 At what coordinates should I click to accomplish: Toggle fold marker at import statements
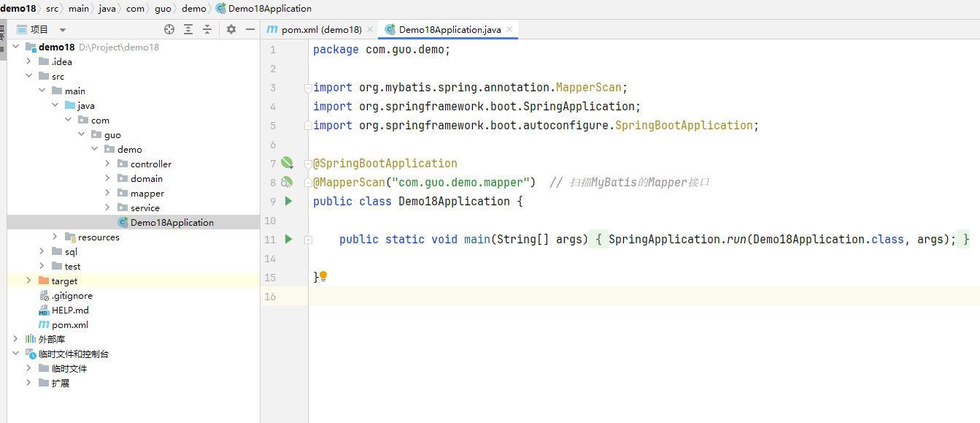tap(308, 88)
